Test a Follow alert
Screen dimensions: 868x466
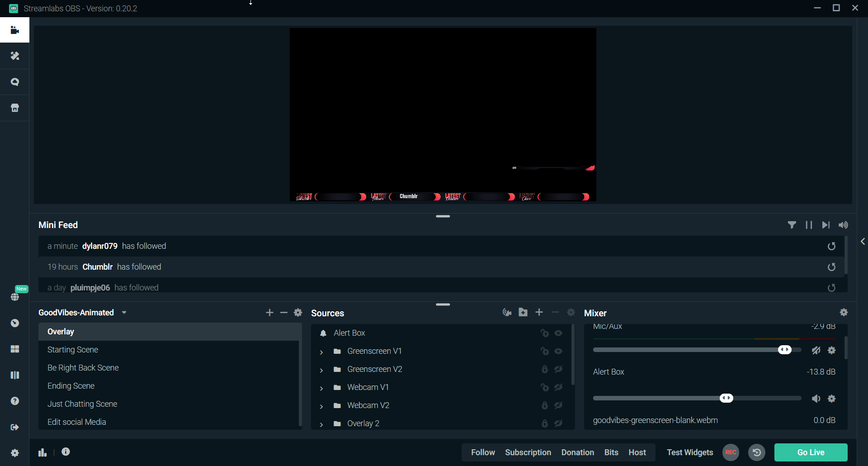483,452
